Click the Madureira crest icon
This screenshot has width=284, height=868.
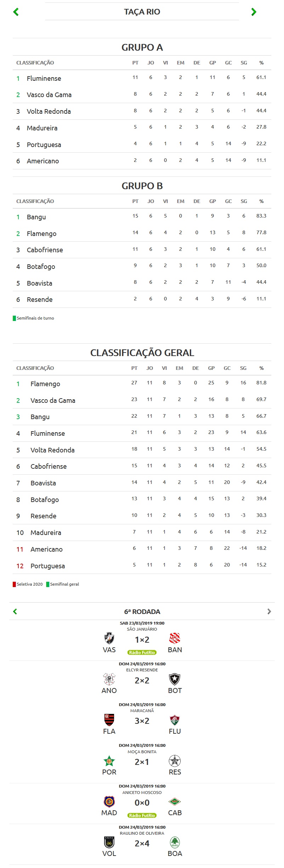pyautogui.click(x=109, y=801)
